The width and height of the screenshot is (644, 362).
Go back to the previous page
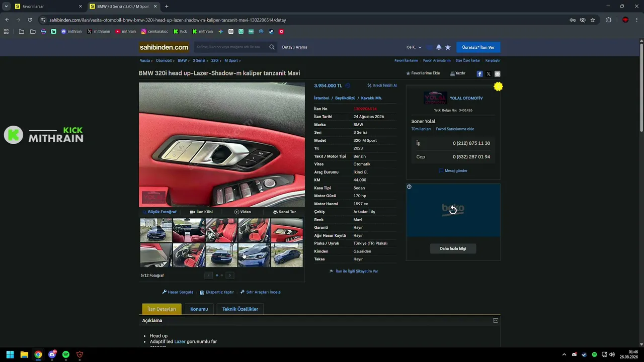click(7, 20)
